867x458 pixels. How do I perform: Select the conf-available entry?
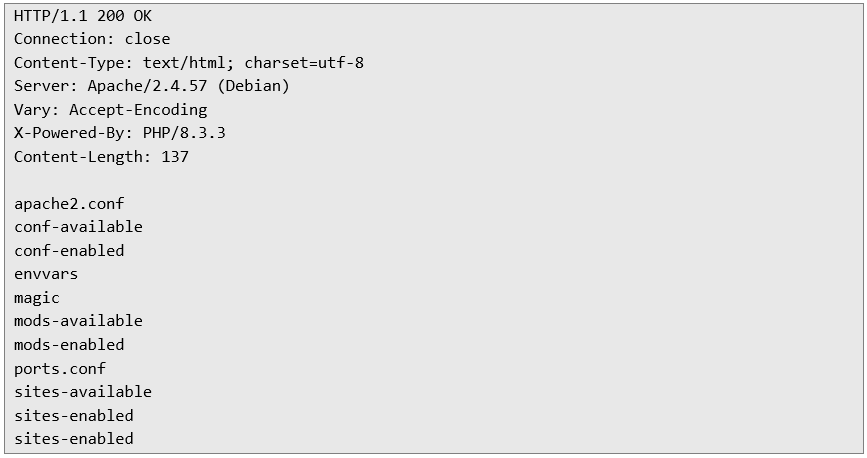78,227
